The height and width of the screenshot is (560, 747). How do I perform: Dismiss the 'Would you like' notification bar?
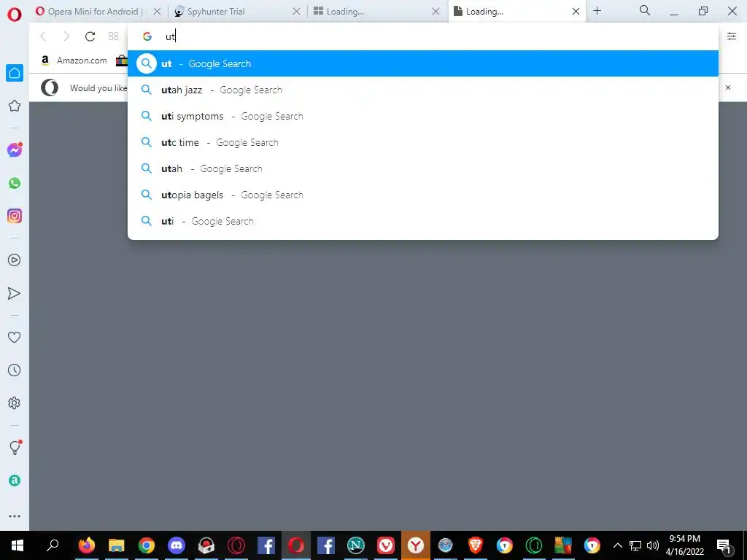pos(728,87)
